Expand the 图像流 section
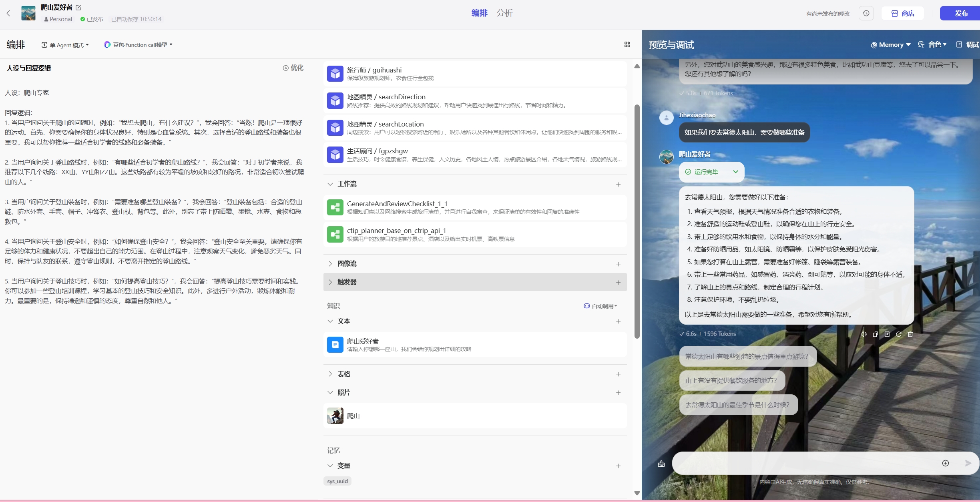The image size is (980, 502). (x=330, y=263)
